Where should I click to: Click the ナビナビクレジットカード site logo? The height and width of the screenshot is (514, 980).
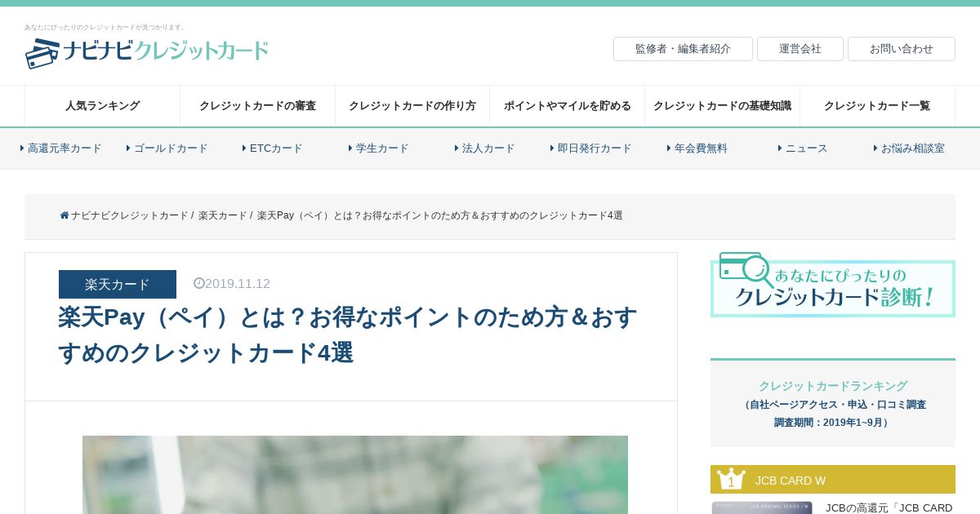(147, 52)
